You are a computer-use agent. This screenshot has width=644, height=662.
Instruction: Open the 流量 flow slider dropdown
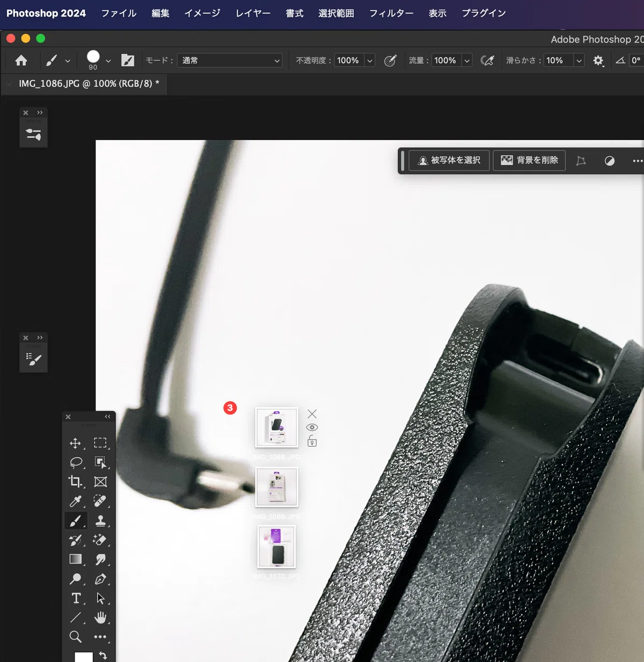(467, 61)
